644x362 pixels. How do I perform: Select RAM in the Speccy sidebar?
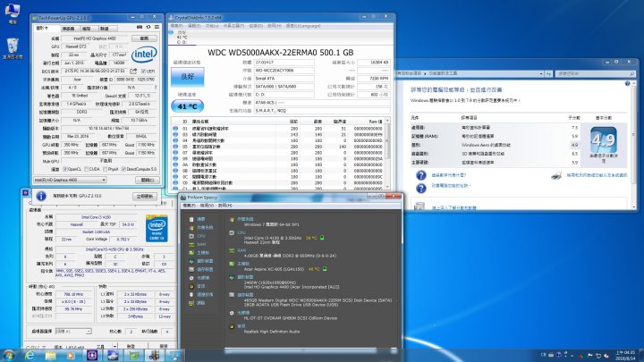pyautogui.click(x=198, y=244)
